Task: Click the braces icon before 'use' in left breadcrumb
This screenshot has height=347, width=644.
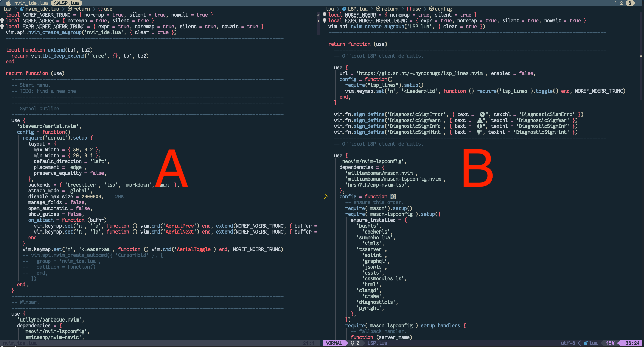Action: [x=100, y=9]
